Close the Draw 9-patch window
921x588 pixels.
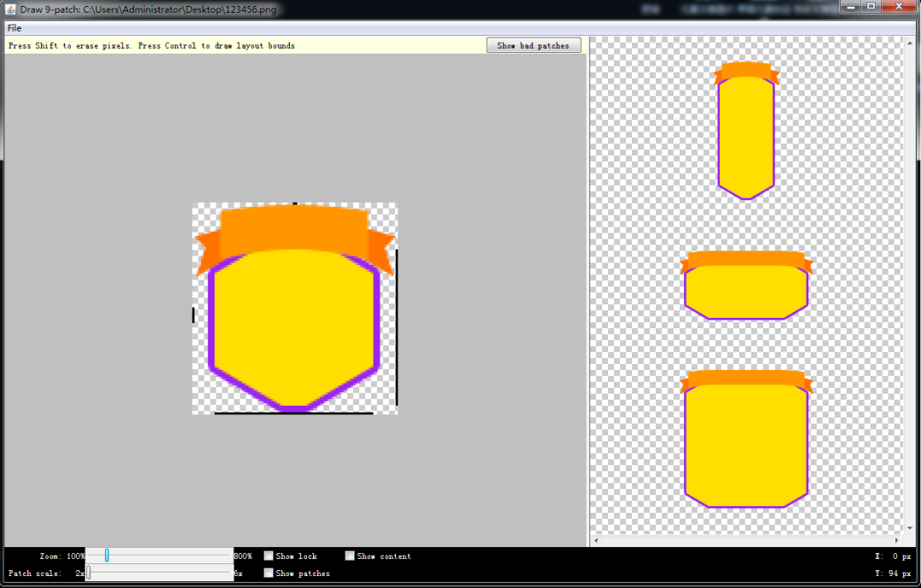pos(900,7)
